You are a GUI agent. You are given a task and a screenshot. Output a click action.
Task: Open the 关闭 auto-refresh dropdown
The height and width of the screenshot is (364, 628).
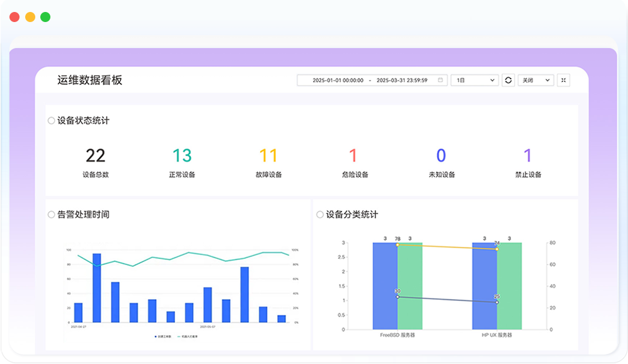tap(535, 80)
